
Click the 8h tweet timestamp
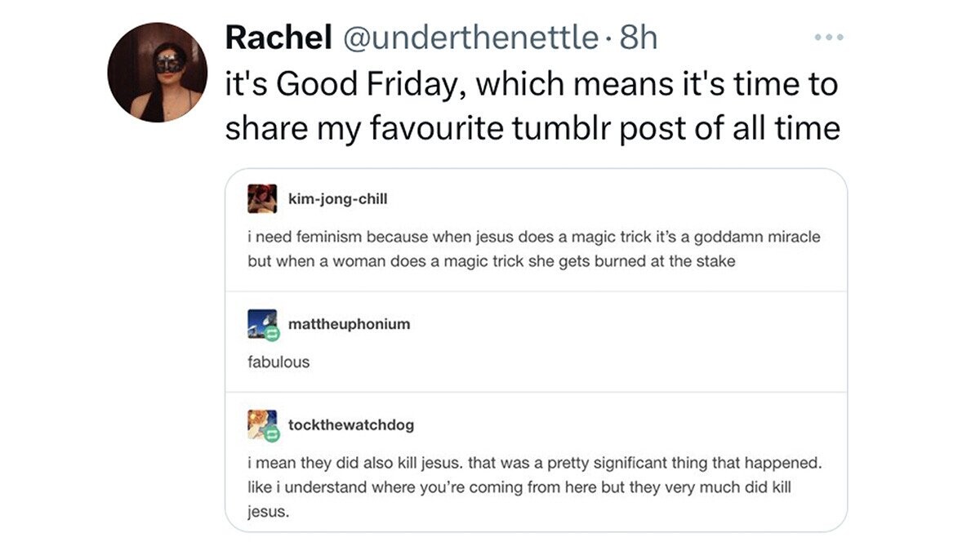639,37
